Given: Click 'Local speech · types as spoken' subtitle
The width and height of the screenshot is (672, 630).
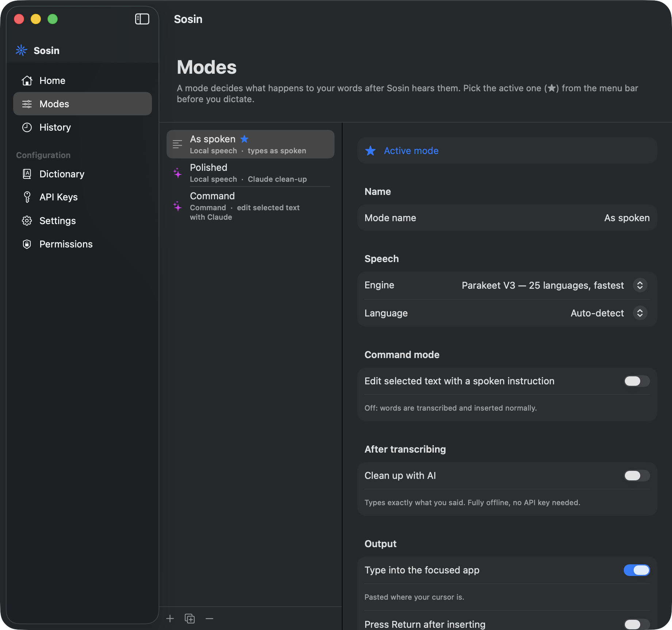Looking at the screenshot, I should pos(248,151).
